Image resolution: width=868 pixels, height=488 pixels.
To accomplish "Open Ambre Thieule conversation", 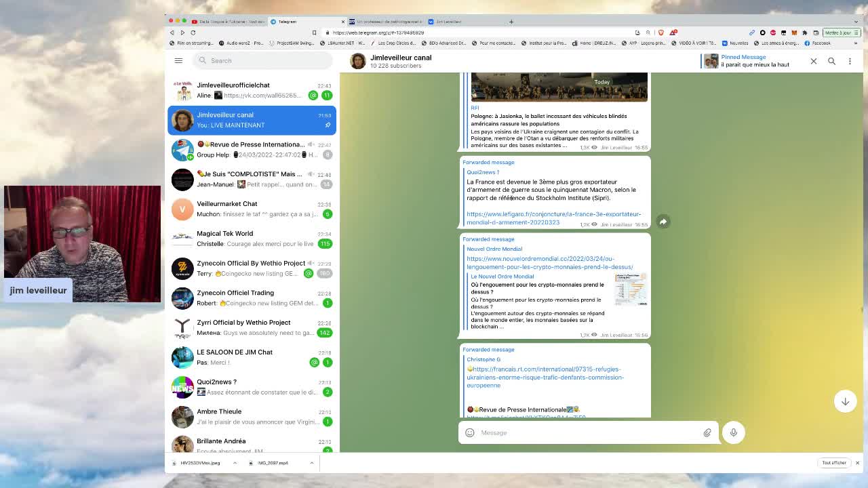I will click(x=252, y=416).
